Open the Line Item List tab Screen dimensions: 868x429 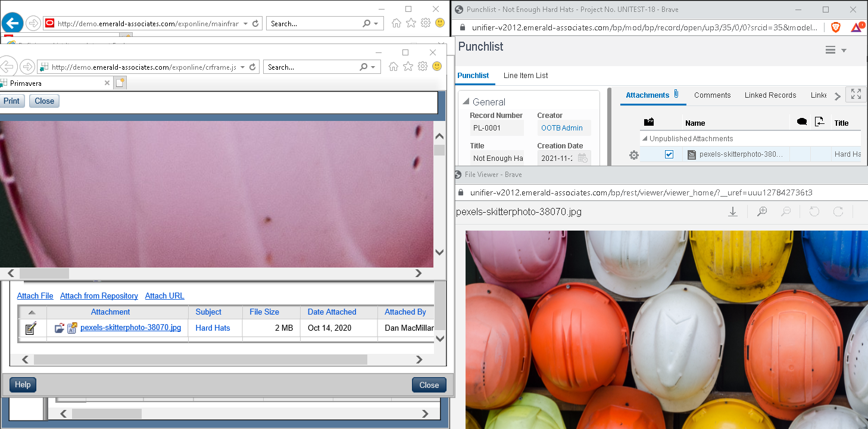pos(525,76)
